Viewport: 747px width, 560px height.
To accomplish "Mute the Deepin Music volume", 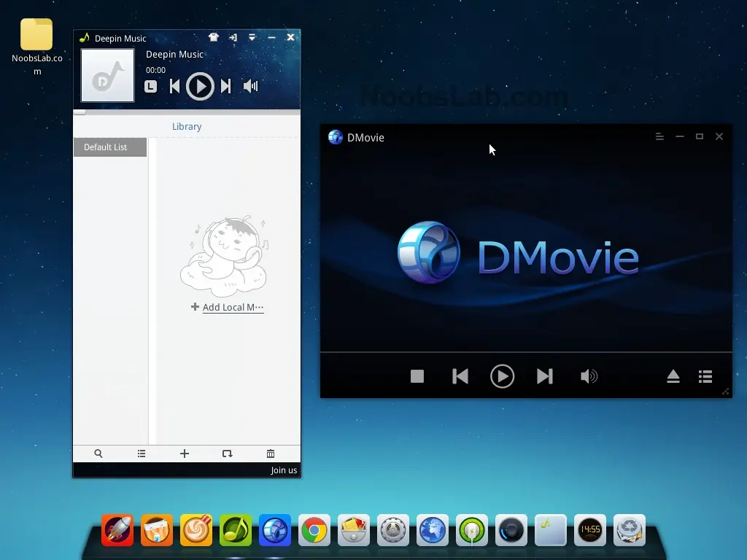I will coord(251,86).
